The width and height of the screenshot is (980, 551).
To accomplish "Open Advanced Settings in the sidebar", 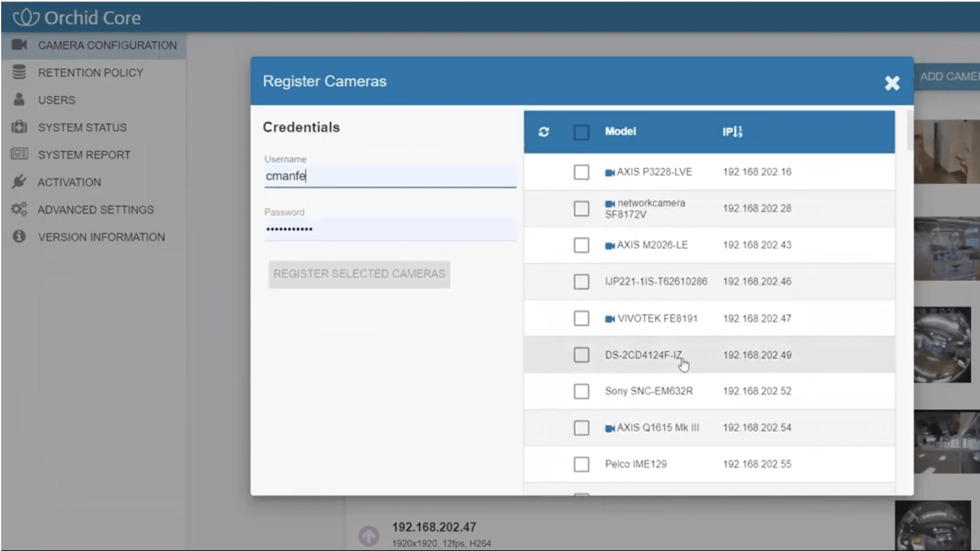I will pyautogui.click(x=93, y=210).
